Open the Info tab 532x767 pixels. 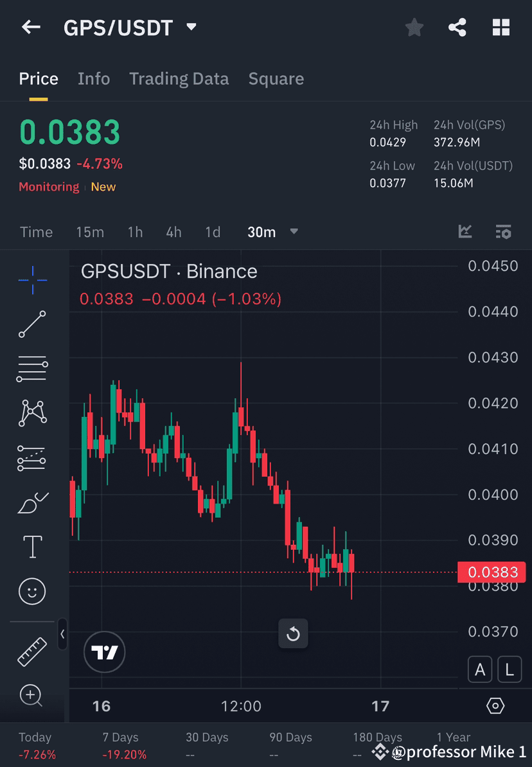pyautogui.click(x=94, y=78)
